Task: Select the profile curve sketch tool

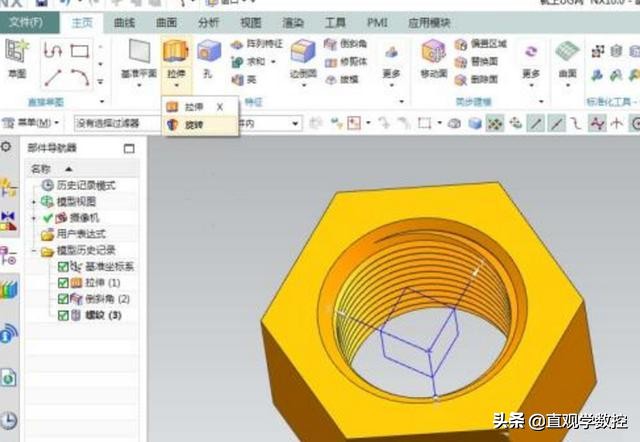Action: pyautogui.click(x=53, y=50)
